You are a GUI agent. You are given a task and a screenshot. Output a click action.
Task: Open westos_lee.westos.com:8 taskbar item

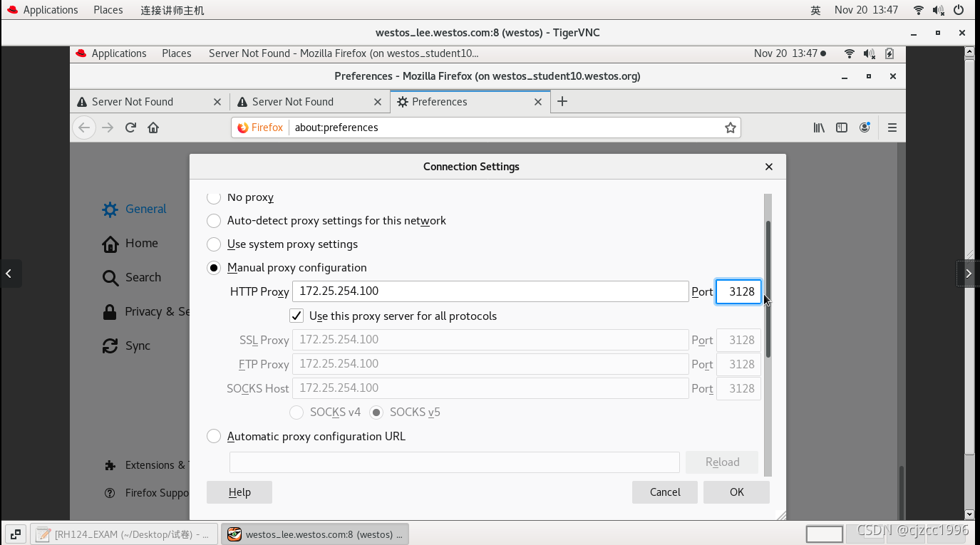pyautogui.click(x=315, y=534)
